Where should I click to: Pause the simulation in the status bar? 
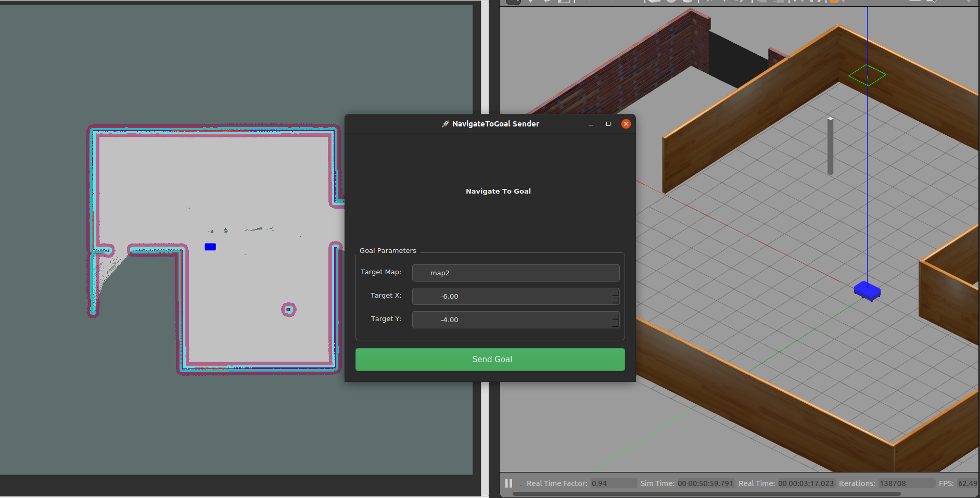coord(508,483)
